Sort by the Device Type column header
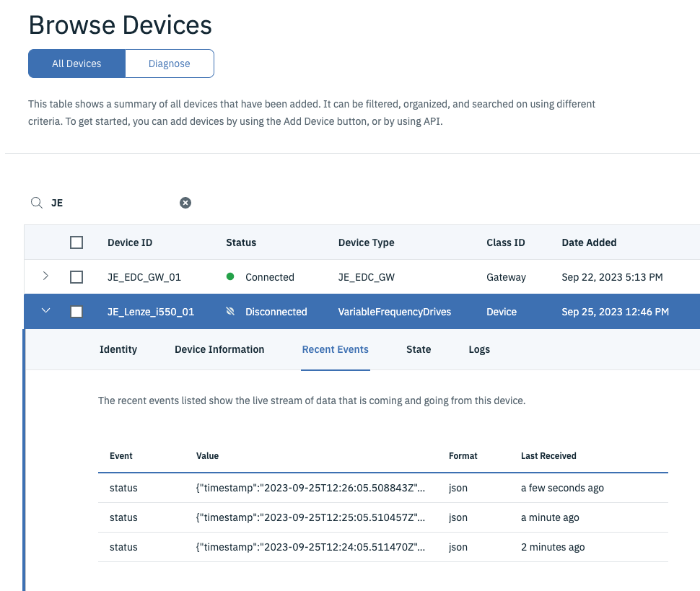 tap(366, 242)
